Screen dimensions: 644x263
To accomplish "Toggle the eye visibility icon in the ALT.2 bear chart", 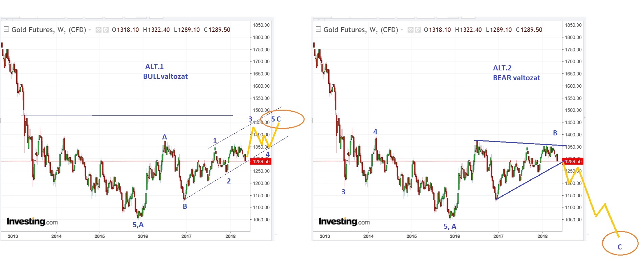I will point(410,30).
